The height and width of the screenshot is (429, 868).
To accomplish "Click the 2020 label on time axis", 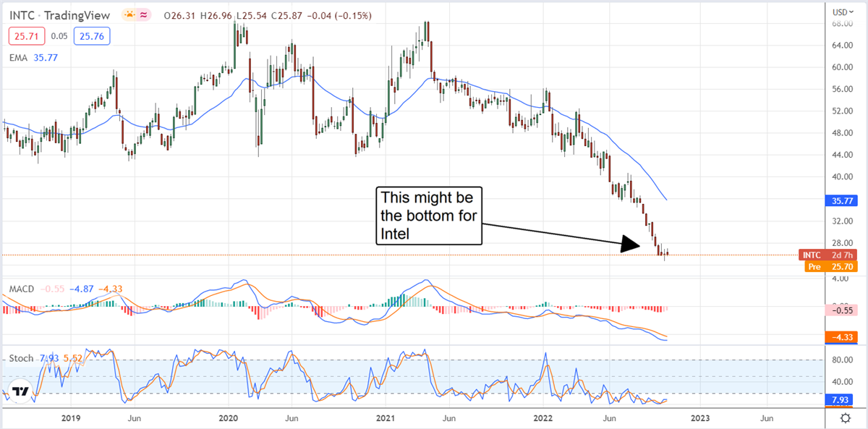I will (x=228, y=418).
